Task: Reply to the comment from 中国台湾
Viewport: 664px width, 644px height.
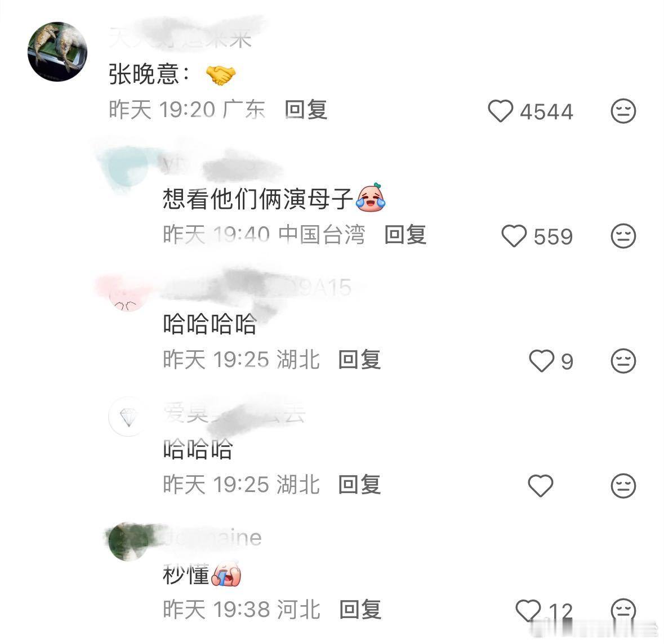Action: coord(405,235)
